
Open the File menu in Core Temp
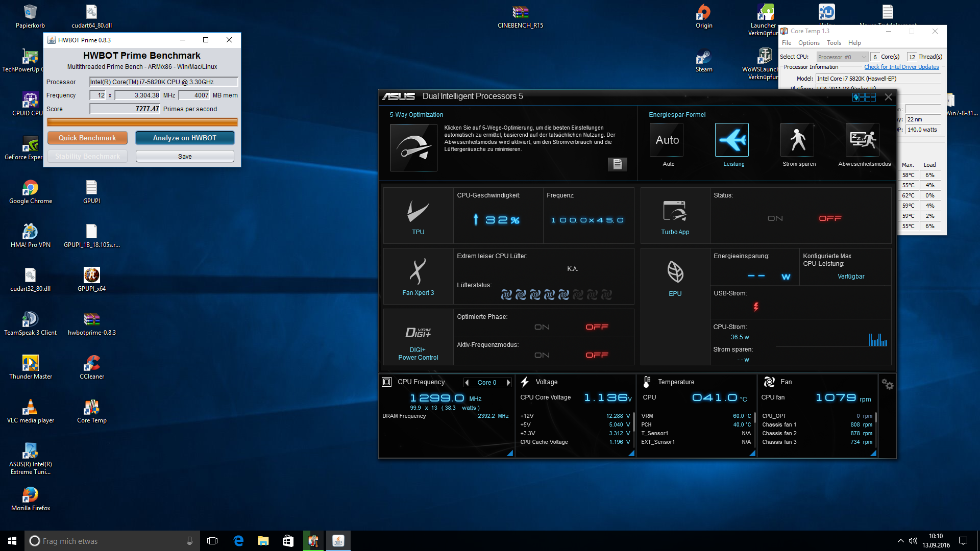pos(787,43)
